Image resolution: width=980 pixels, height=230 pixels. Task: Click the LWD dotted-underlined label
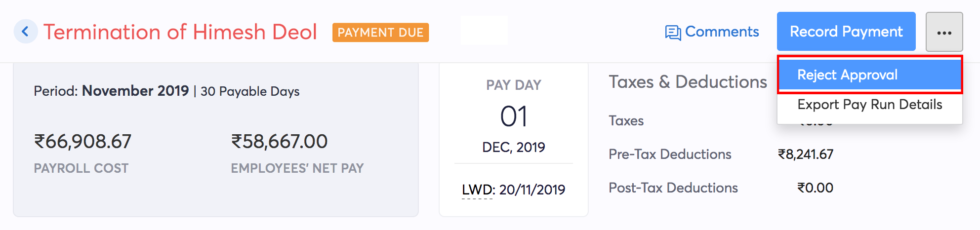pyautogui.click(x=478, y=190)
